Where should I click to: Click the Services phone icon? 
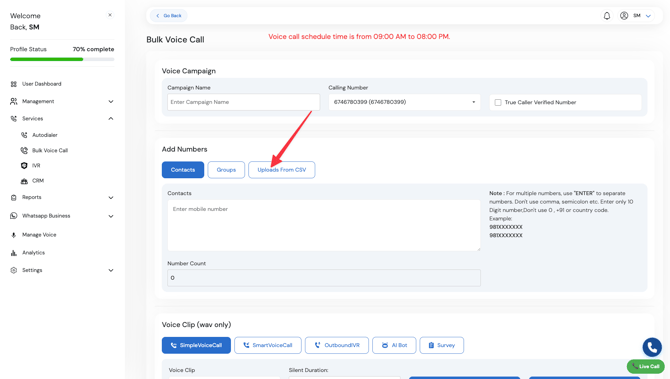(14, 118)
